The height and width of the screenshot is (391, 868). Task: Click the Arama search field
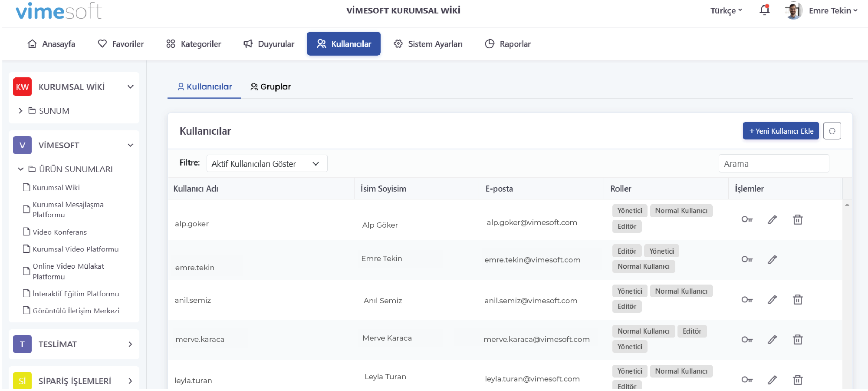click(x=774, y=163)
